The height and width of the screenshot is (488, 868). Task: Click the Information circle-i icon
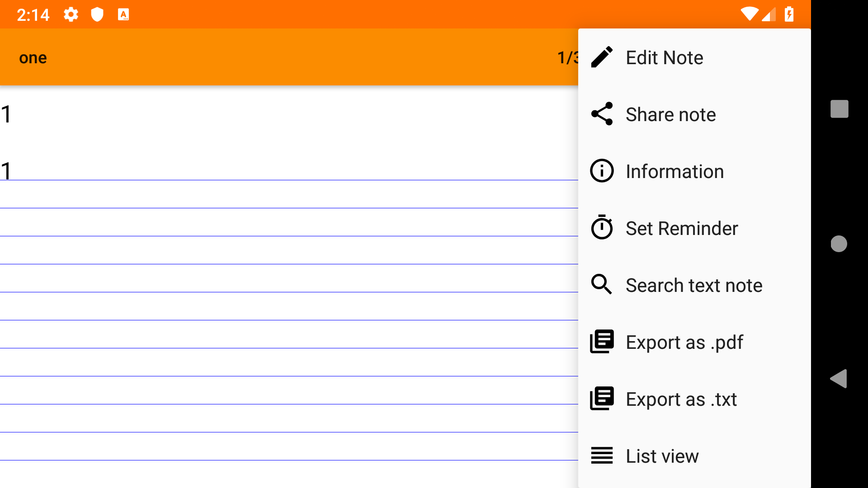[x=602, y=171]
